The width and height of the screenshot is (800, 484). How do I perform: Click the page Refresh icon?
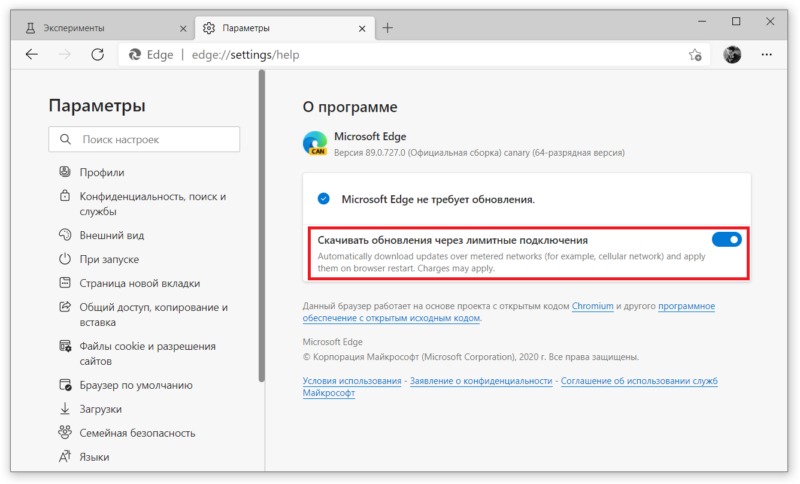pyautogui.click(x=97, y=54)
